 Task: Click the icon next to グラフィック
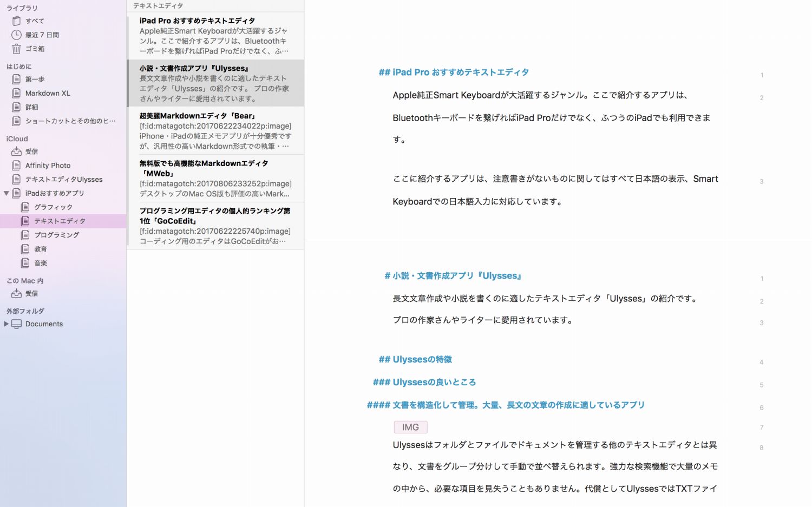[25, 207]
